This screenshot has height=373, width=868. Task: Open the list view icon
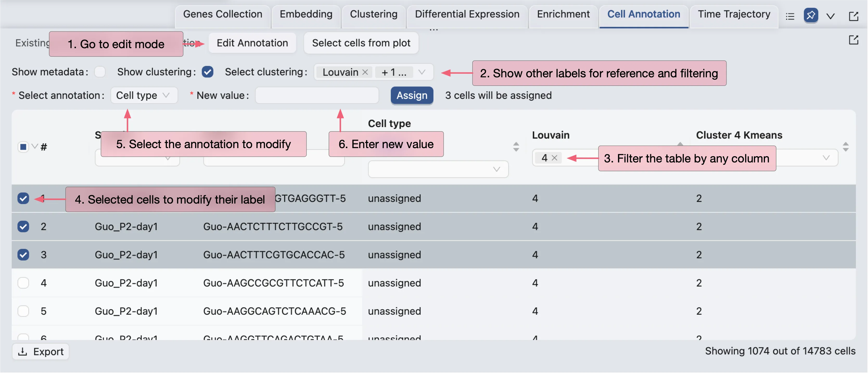790,16
